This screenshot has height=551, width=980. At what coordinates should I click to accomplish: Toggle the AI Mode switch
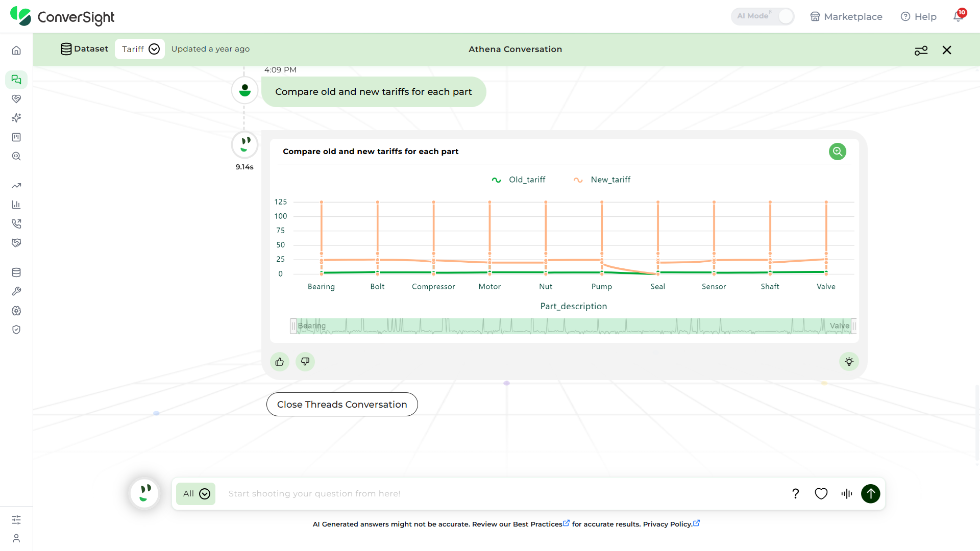pos(763,16)
